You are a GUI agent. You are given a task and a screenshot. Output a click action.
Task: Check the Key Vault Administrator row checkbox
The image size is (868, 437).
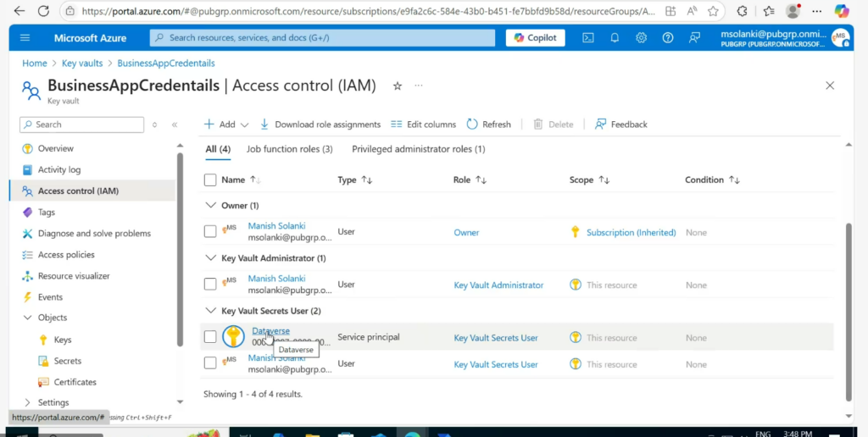[x=210, y=284]
